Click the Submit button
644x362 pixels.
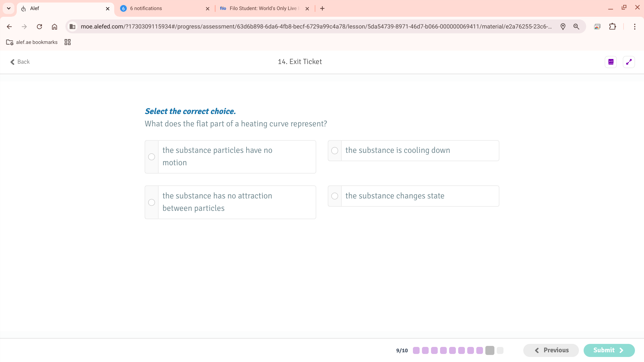click(609, 350)
